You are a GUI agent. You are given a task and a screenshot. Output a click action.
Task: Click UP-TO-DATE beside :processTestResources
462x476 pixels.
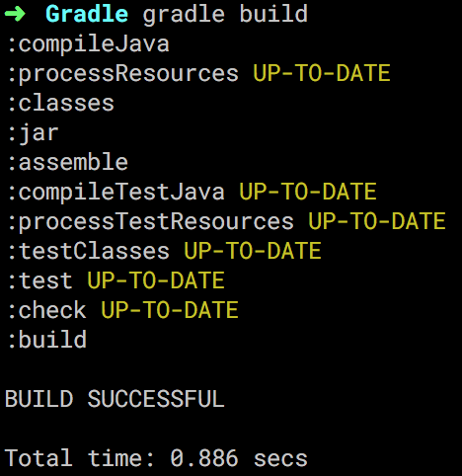[377, 221]
